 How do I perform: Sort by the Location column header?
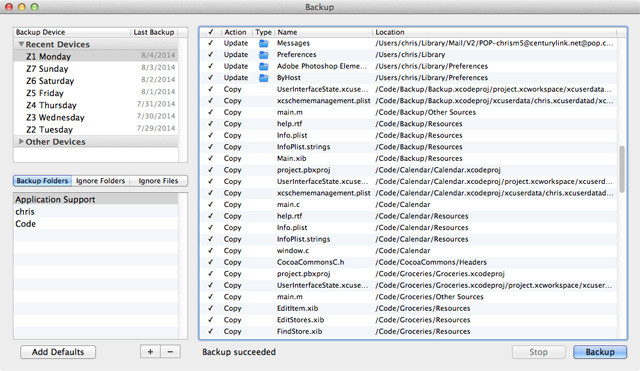click(494, 32)
